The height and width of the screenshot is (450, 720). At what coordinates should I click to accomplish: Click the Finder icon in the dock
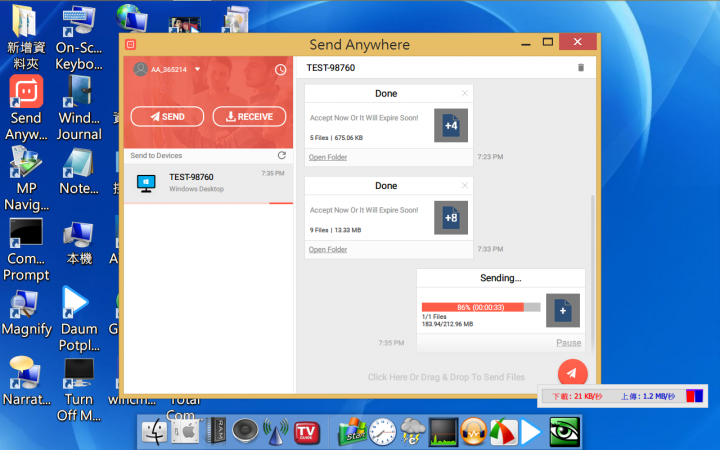click(155, 432)
